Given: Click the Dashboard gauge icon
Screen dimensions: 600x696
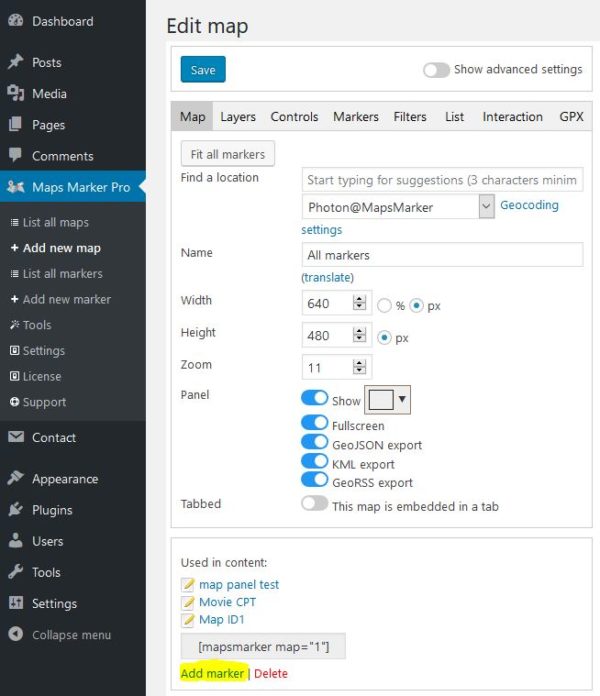Looking at the screenshot, I should [x=16, y=20].
